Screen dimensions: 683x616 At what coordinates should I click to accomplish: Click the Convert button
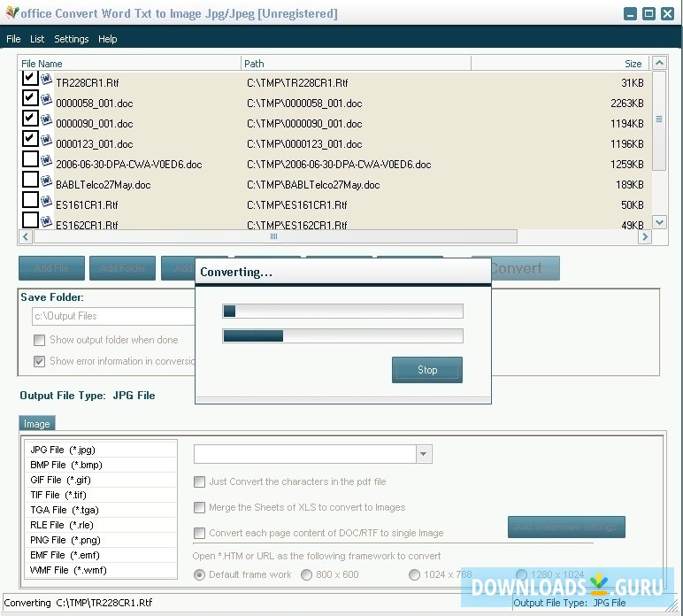pos(526,268)
